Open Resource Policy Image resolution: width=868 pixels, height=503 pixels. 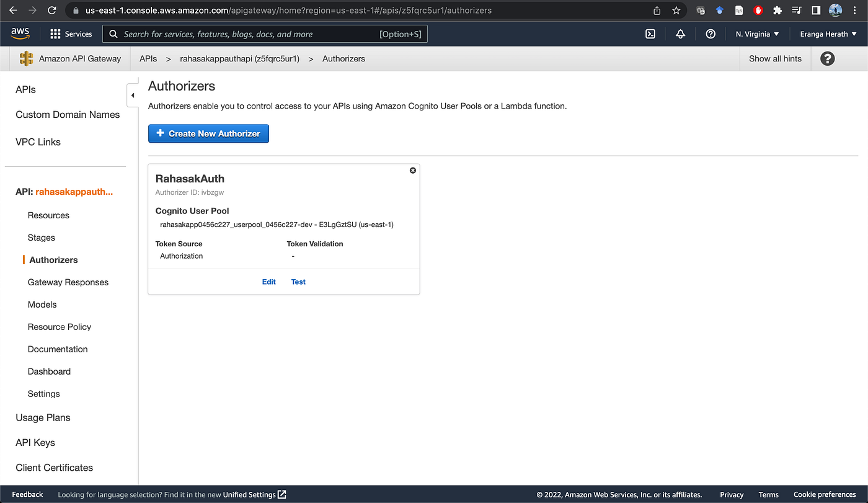tap(60, 327)
